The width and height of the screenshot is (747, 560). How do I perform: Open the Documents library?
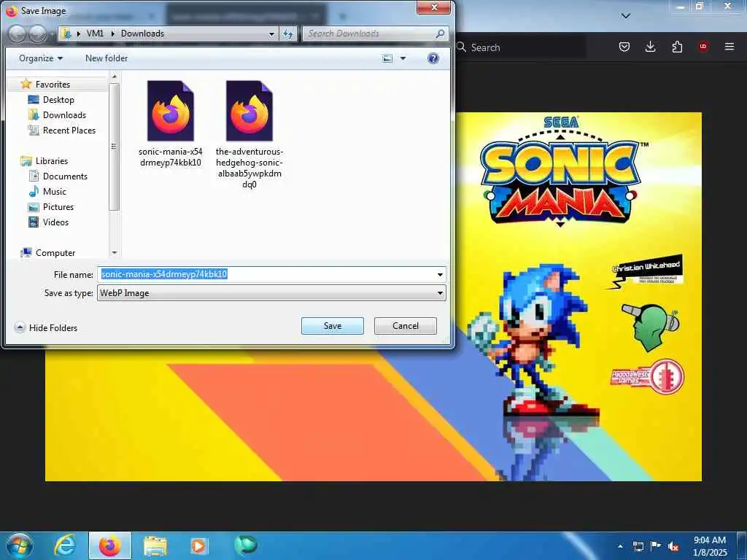pos(65,176)
